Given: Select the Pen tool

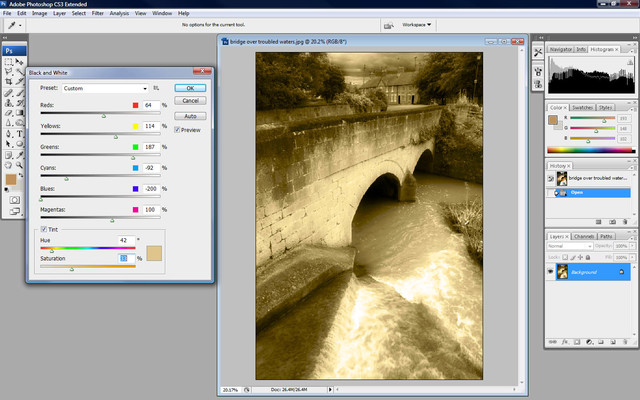Looking at the screenshot, I should point(8,134).
